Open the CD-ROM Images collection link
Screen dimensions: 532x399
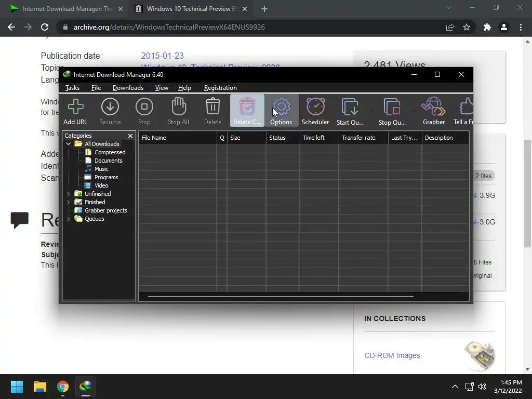[392, 355]
